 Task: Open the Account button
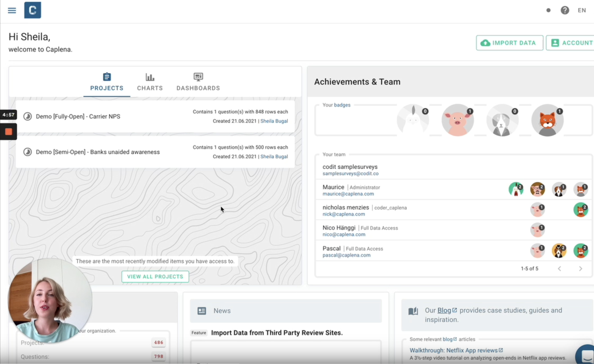pos(570,43)
